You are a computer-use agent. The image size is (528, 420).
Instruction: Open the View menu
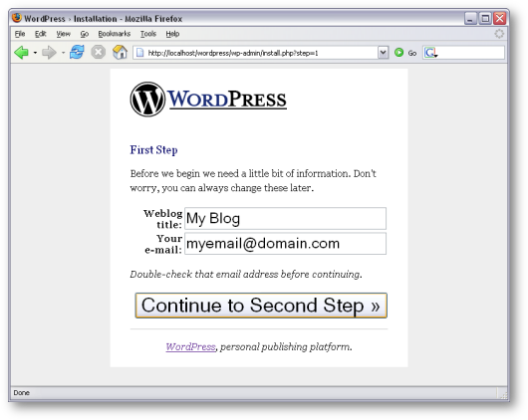[x=64, y=34]
